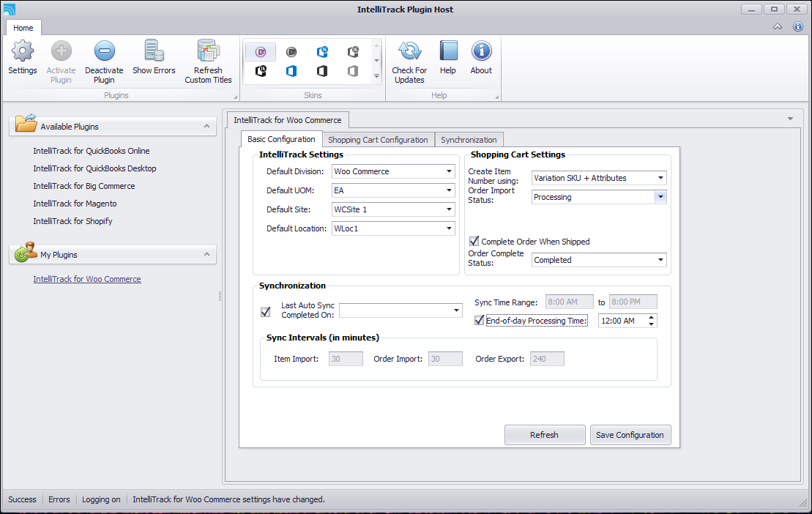
Task: Open Help using the book icon
Action: 448,51
